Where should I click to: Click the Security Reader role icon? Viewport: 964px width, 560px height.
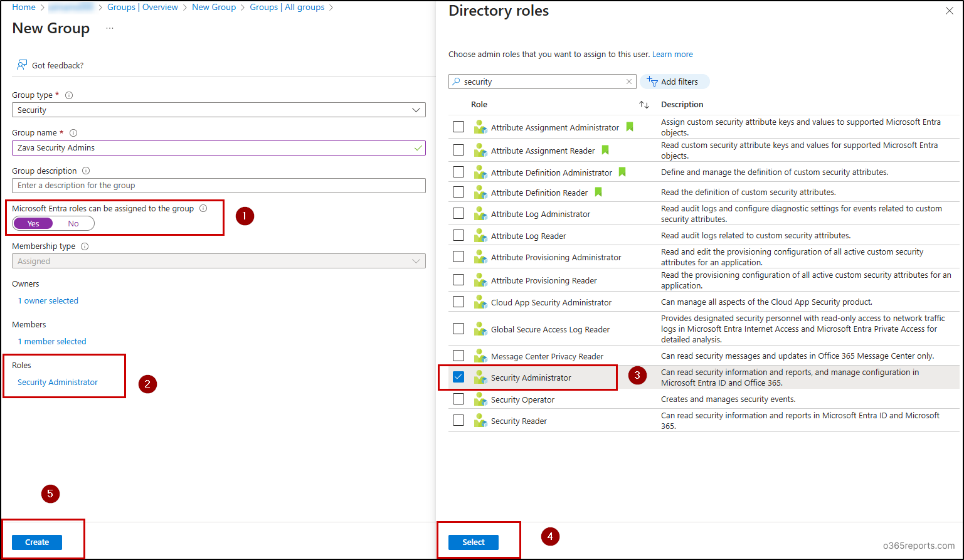click(x=480, y=421)
